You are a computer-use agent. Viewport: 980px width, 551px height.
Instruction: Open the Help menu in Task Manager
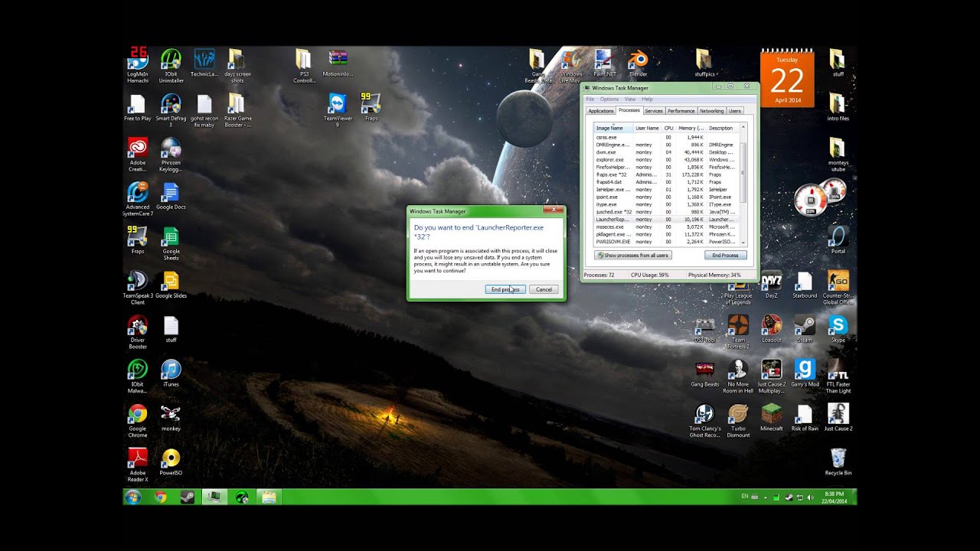pyautogui.click(x=648, y=99)
